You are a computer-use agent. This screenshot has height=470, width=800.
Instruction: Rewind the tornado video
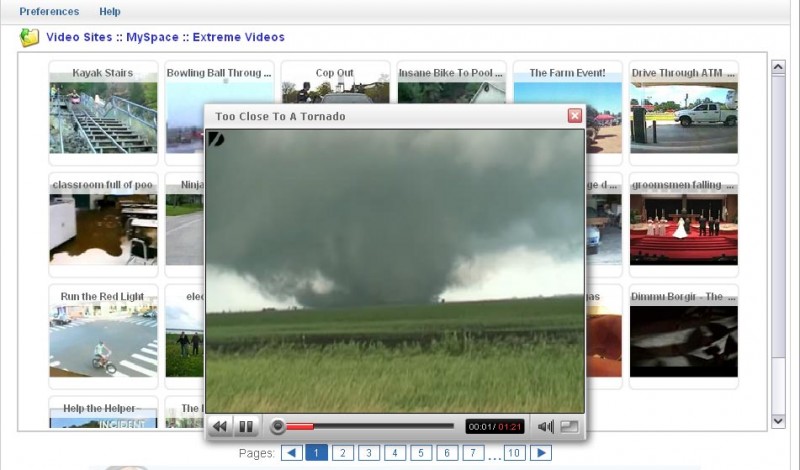tap(220, 427)
